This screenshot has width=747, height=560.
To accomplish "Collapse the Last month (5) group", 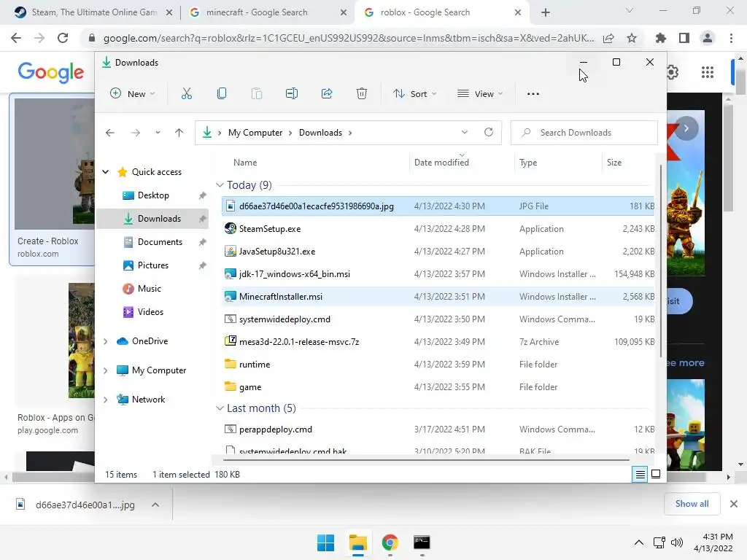I will (x=220, y=408).
